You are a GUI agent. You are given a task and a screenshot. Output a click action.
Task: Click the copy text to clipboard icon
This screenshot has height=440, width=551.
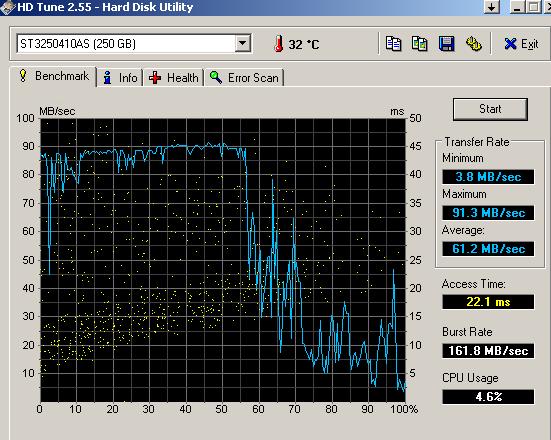click(393, 44)
